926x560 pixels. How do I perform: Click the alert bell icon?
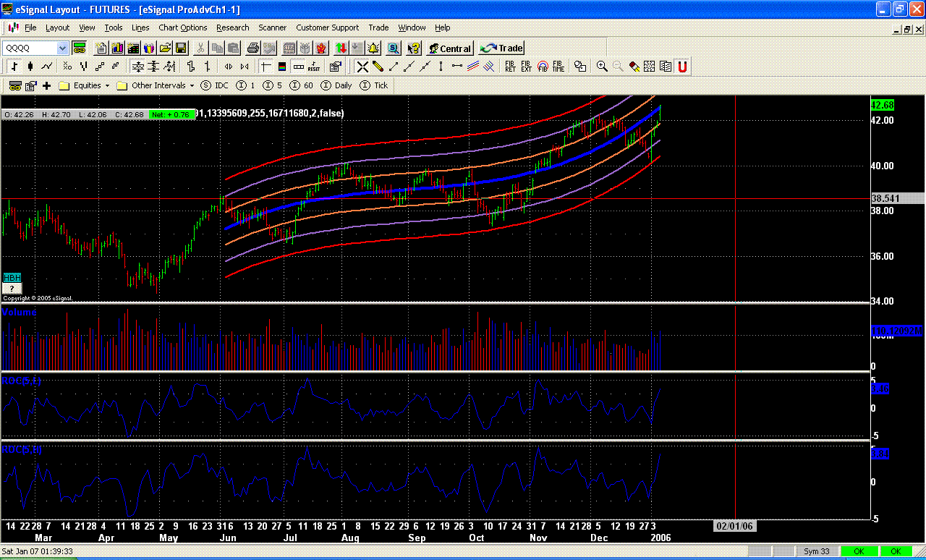[x=373, y=48]
